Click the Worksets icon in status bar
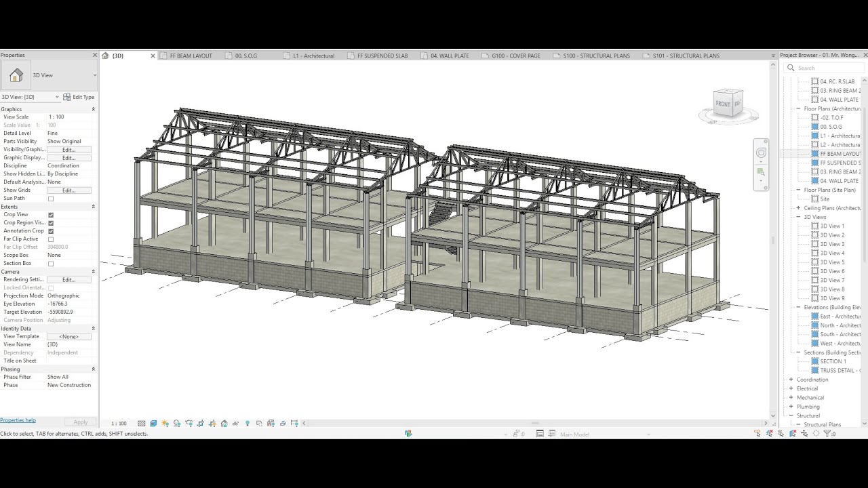This screenshot has width=868, height=488. pos(408,434)
